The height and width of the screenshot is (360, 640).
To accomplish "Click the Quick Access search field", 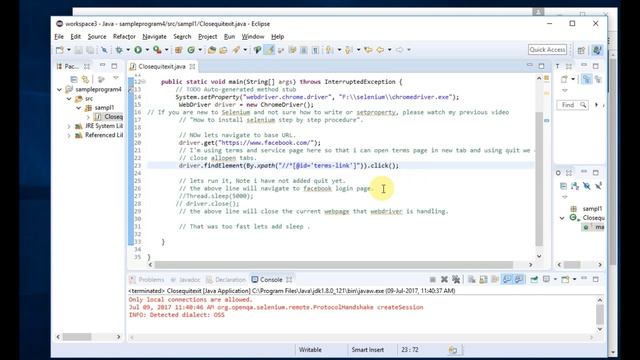I will point(547,49).
